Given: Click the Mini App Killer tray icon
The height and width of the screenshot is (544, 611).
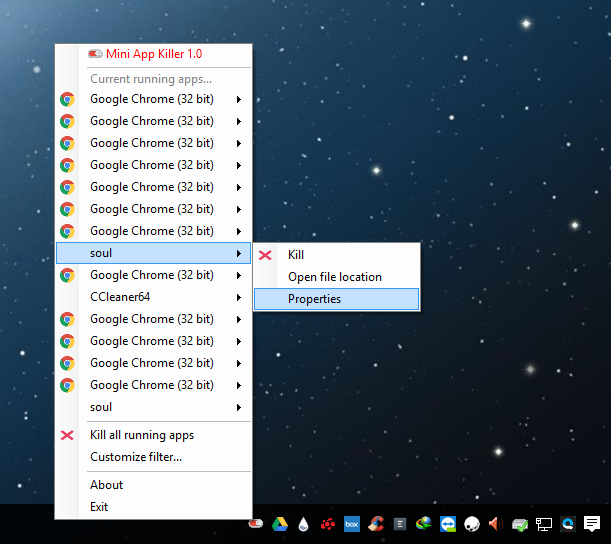Looking at the screenshot, I should click(256, 524).
